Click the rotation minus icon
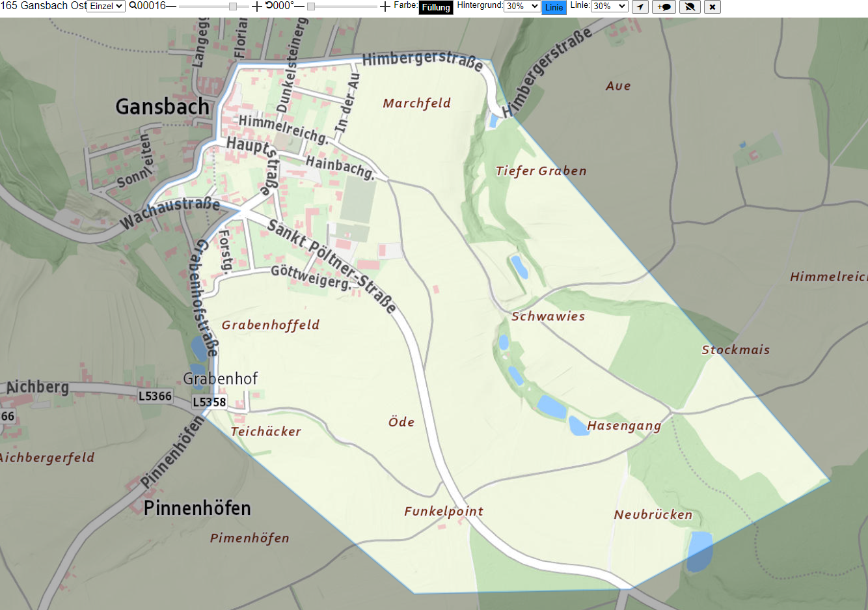 tap(299, 7)
